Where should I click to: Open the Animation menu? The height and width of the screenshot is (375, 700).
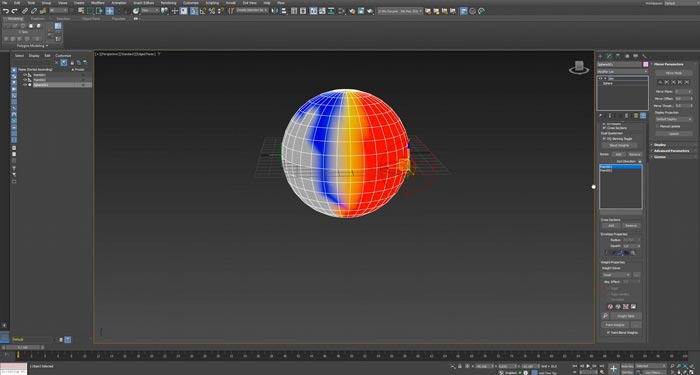119,3
